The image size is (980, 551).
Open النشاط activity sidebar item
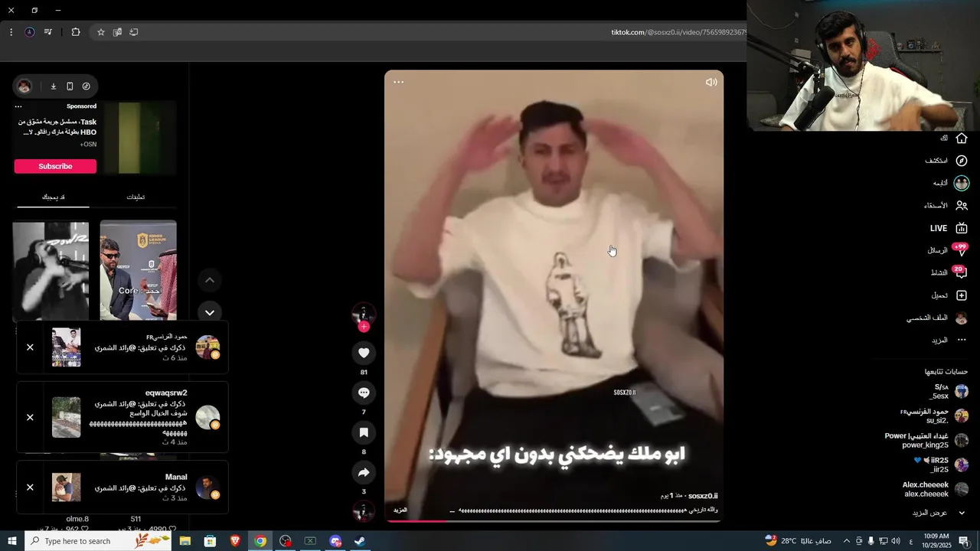[949, 272]
